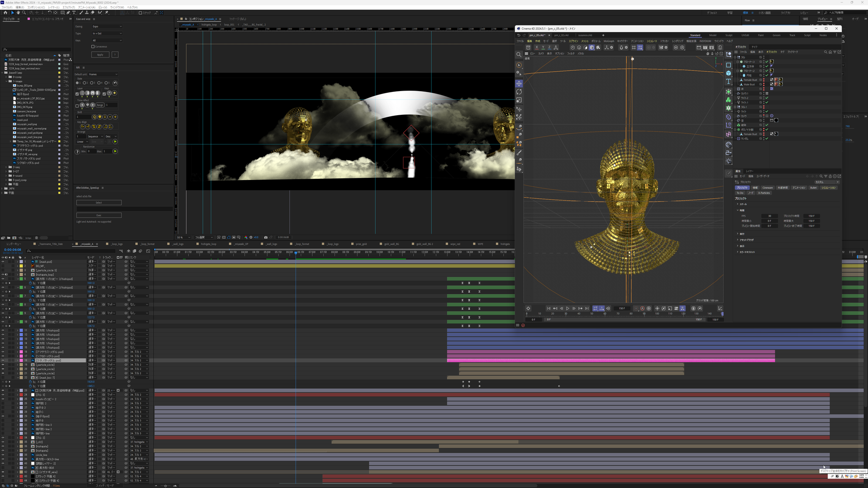Toggle the snap checkbox in the After Effects toolbar
Screen dimensions: 868x488
tap(140, 13)
